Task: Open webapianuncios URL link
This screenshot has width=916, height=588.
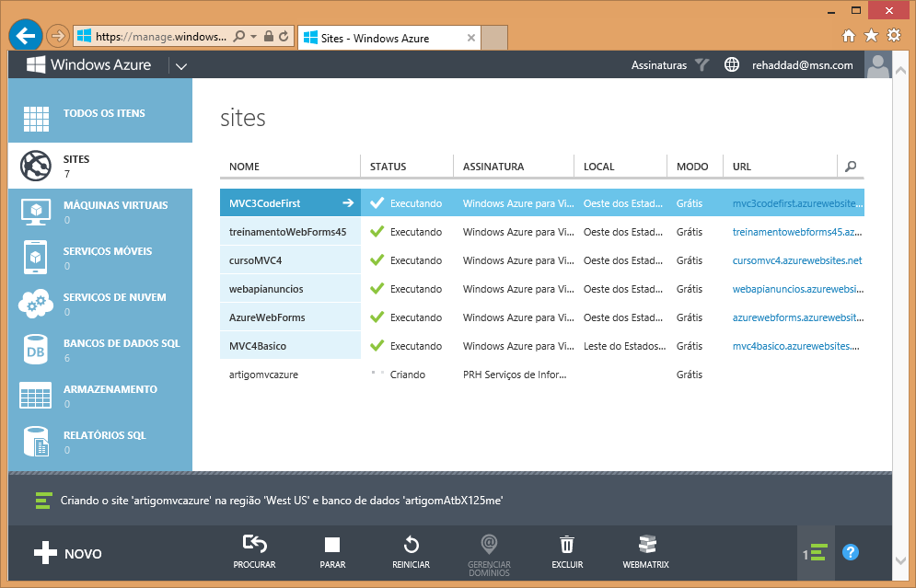Action: pos(798,289)
